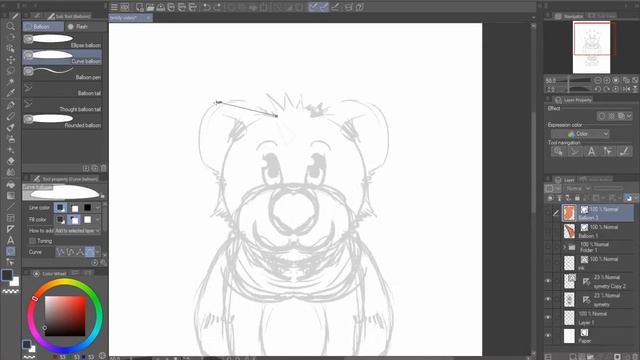The image size is (640, 360).
Task: Show the Folder 1 layer group
Action: [548, 247]
